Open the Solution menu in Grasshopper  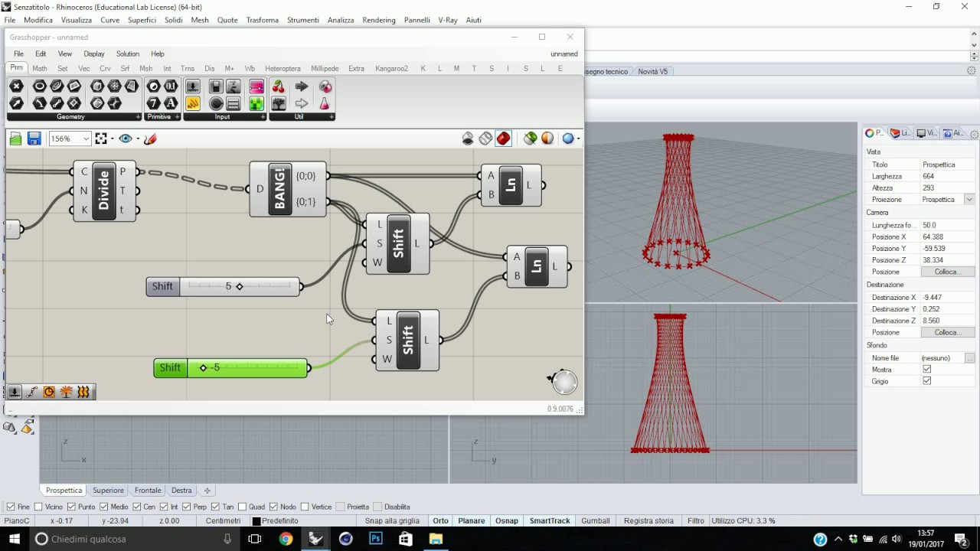pyautogui.click(x=128, y=54)
